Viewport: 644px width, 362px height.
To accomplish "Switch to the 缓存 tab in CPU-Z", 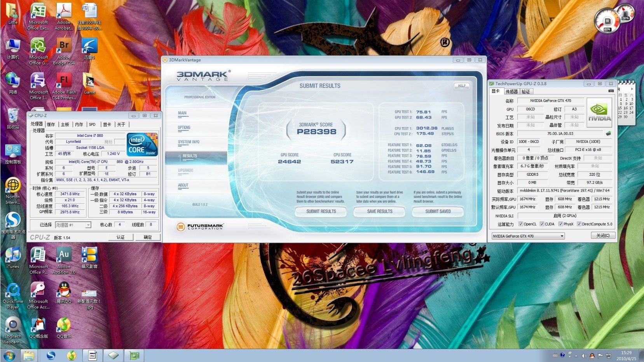I will pyautogui.click(x=51, y=124).
